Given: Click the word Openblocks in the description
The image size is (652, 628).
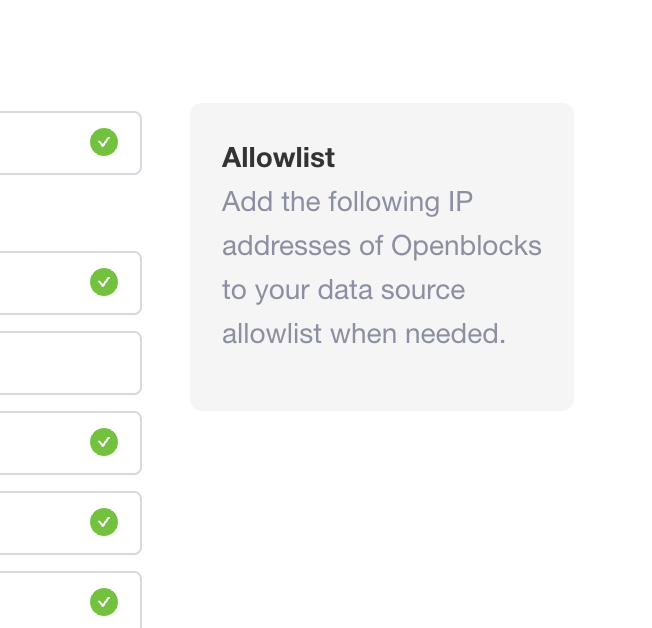Looking at the screenshot, I should (466, 246).
